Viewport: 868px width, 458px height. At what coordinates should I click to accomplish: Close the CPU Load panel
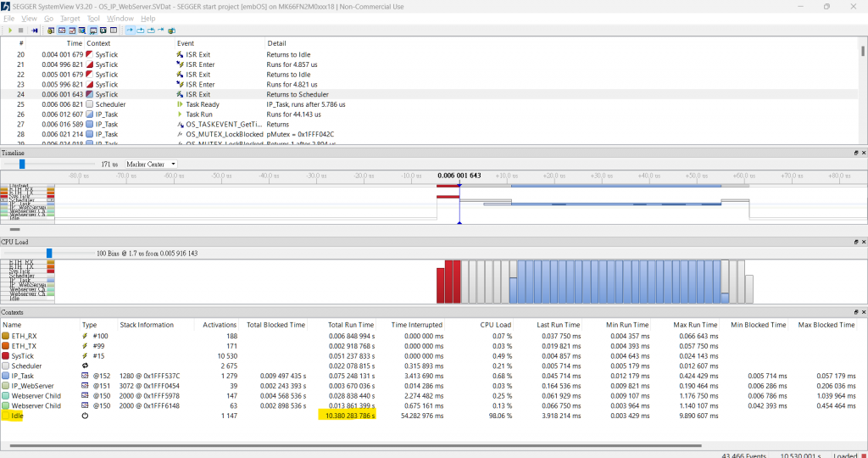(x=864, y=242)
